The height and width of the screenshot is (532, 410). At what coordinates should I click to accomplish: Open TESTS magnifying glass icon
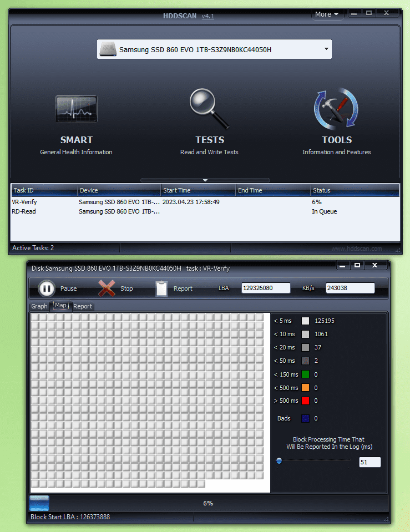(x=209, y=109)
